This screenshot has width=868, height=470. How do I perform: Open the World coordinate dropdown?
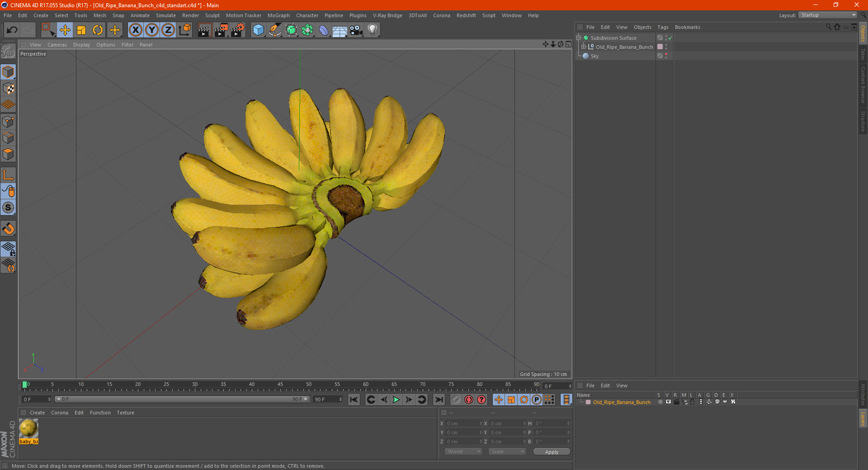pos(463,451)
